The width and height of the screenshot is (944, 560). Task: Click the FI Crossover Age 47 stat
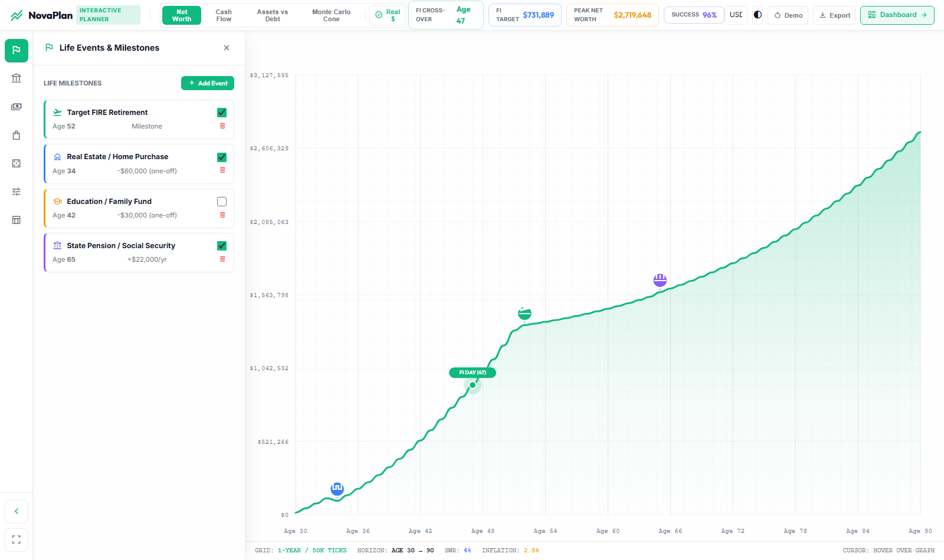pos(445,15)
